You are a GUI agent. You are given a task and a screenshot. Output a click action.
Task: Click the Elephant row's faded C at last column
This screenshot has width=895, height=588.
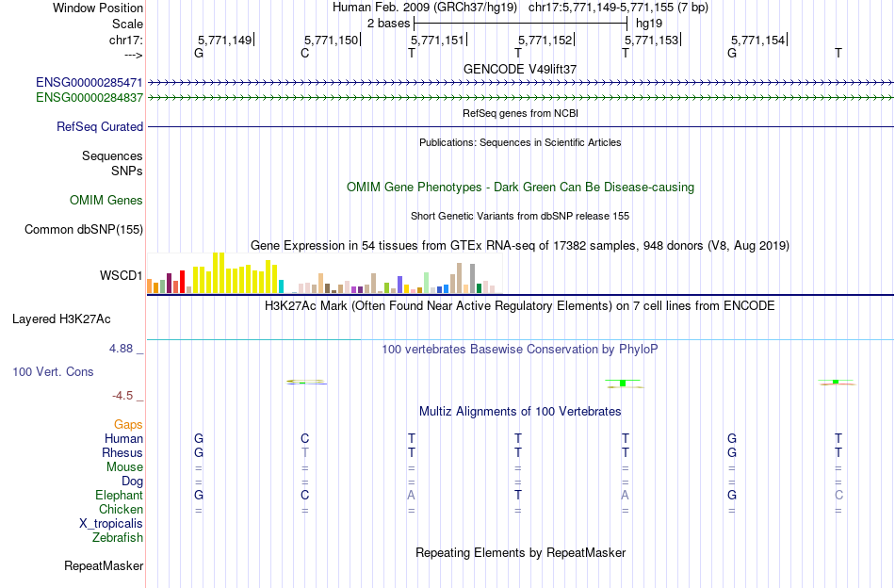tap(838, 495)
